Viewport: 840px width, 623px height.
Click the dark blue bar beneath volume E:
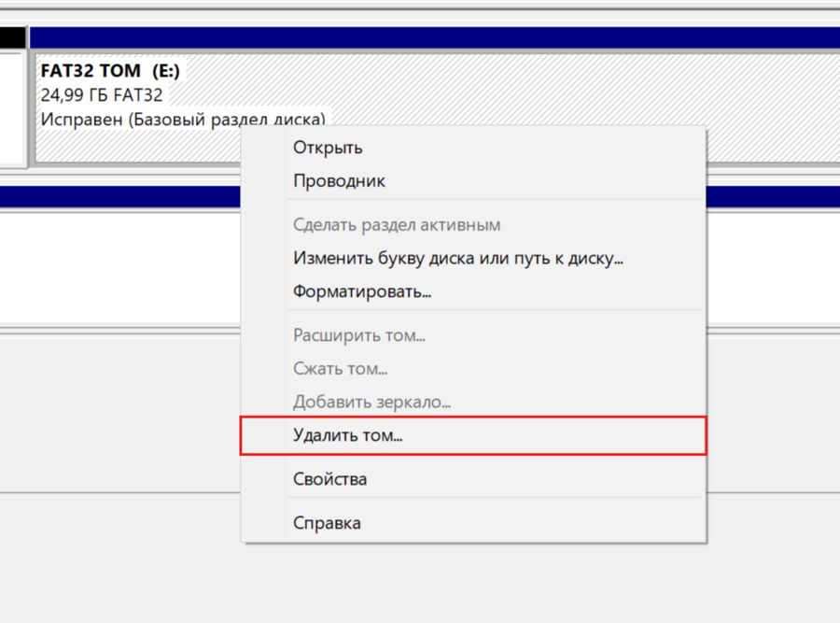coord(121,196)
